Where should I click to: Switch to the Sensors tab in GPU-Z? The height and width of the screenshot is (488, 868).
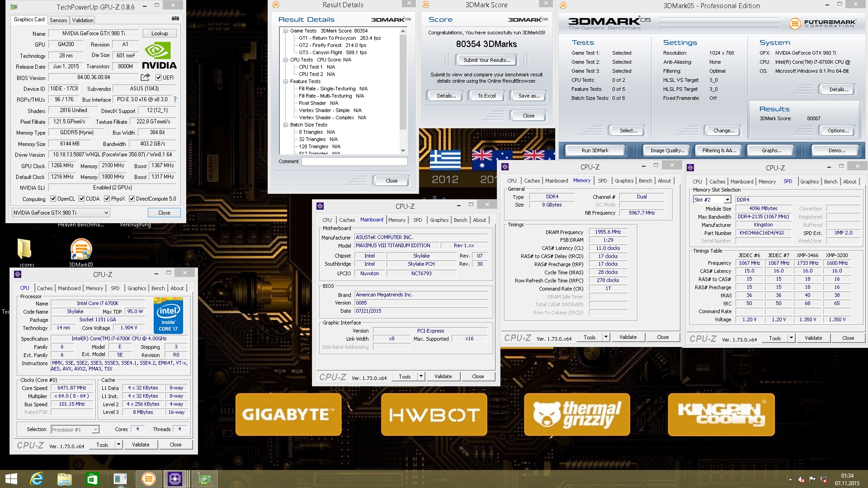click(58, 20)
